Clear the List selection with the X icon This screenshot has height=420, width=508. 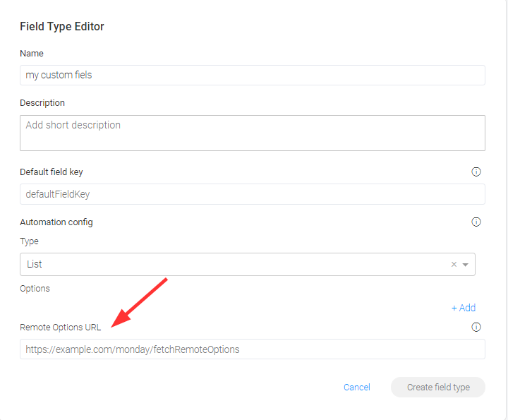pyautogui.click(x=454, y=265)
